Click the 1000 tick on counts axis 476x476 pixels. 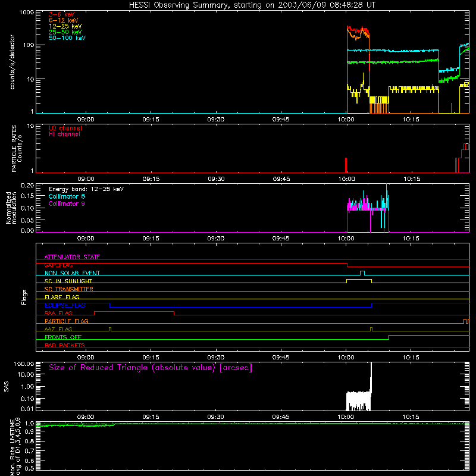pos(26,12)
